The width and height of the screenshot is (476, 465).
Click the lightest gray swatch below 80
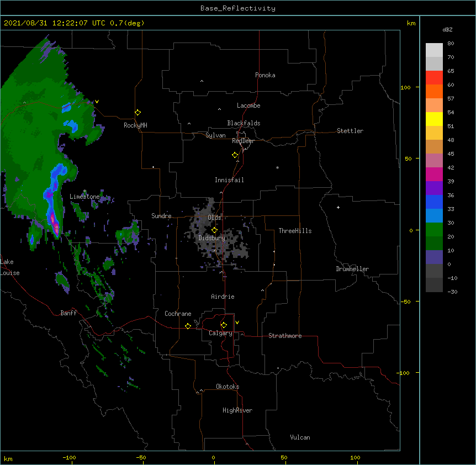pyautogui.click(x=434, y=50)
